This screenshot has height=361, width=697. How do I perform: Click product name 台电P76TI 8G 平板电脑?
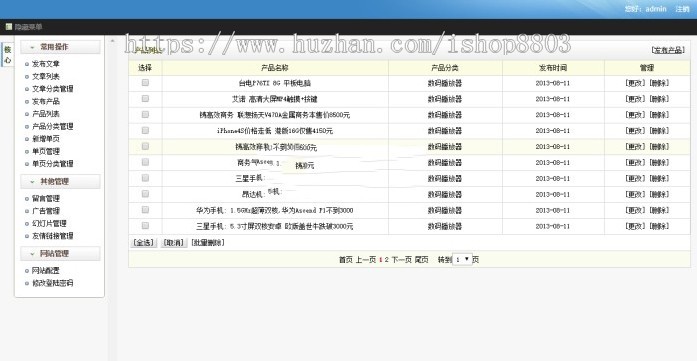click(275, 83)
